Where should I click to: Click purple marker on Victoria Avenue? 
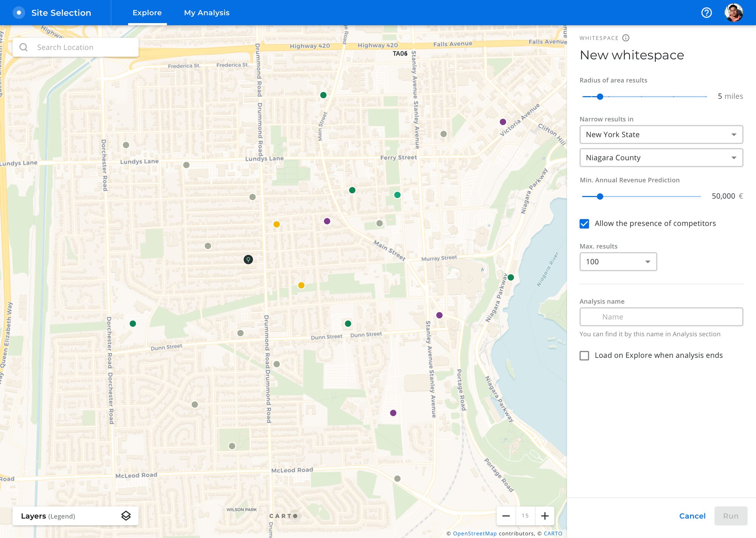(503, 122)
